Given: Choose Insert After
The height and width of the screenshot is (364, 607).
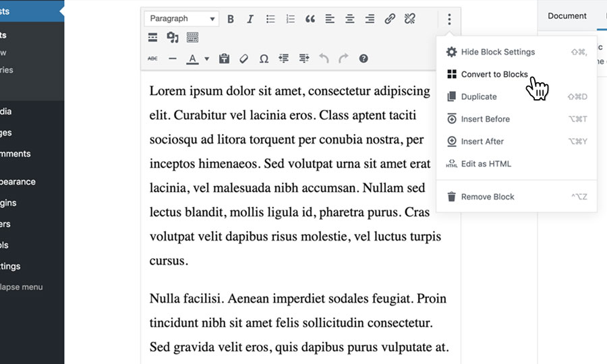Looking at the screenshot, I should pyautogui.click(x=517, y=142).
